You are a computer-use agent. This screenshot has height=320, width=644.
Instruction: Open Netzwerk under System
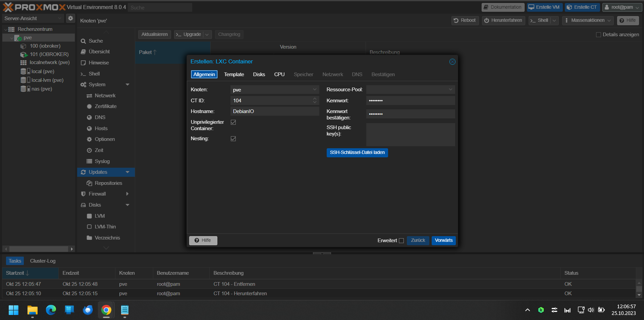[x=106, y=96]
